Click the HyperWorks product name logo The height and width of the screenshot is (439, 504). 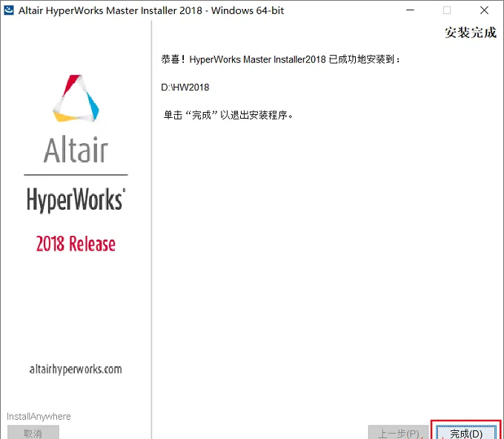coord(76,199)
